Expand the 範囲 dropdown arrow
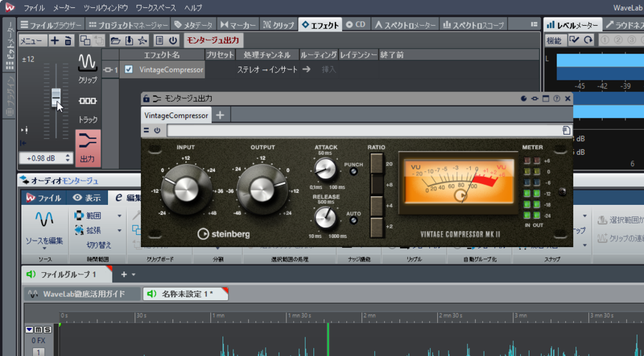Viewport: 644px width, 356px height. coord(119,216)
